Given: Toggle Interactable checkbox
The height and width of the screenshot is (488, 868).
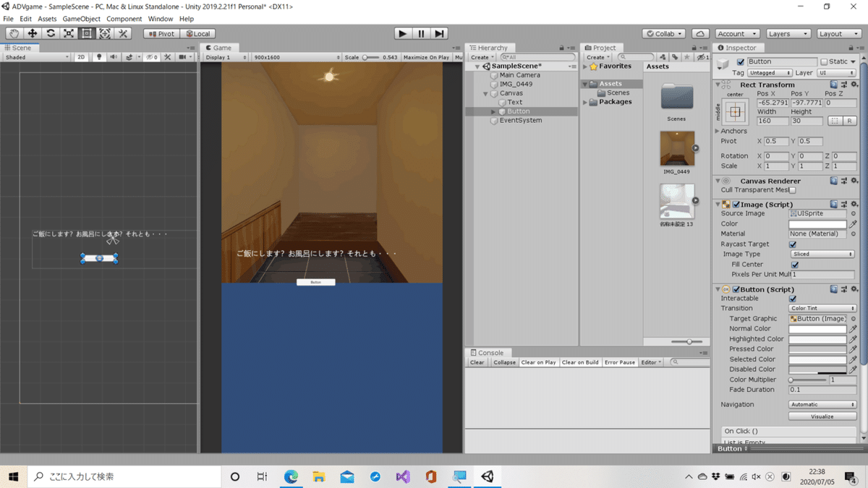Looking at the screenshot, I should coord(793,299).
